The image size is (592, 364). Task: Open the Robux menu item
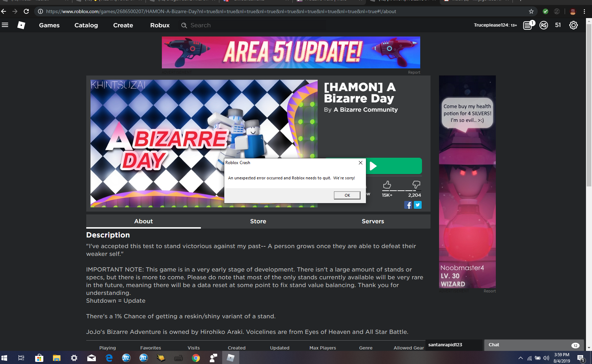[x=160, y=25]
